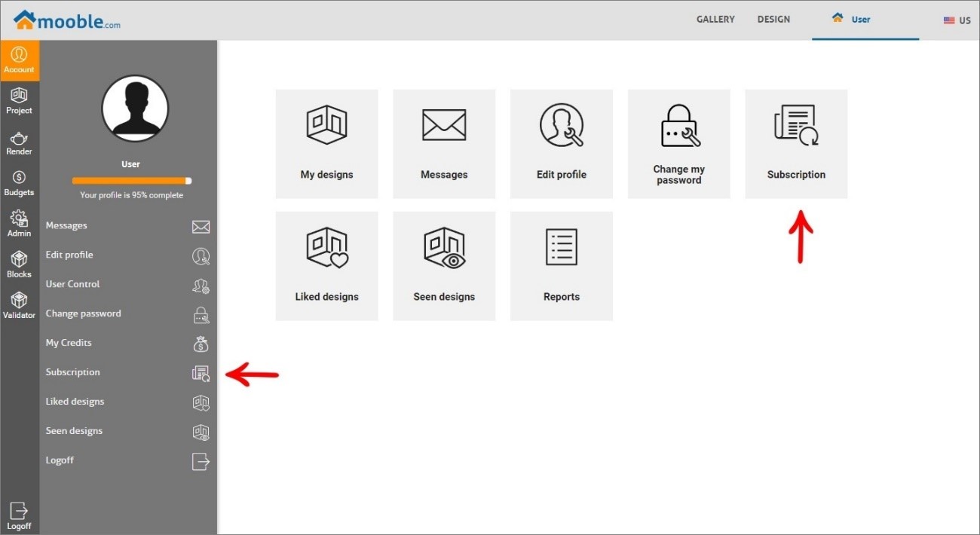Open the Change my password tile

click(679, 144)
